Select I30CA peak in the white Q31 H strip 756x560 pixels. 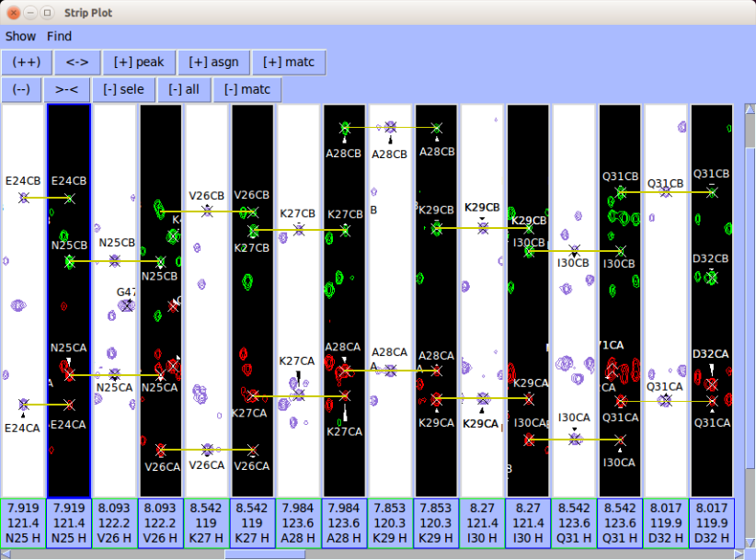coord(574,439)
